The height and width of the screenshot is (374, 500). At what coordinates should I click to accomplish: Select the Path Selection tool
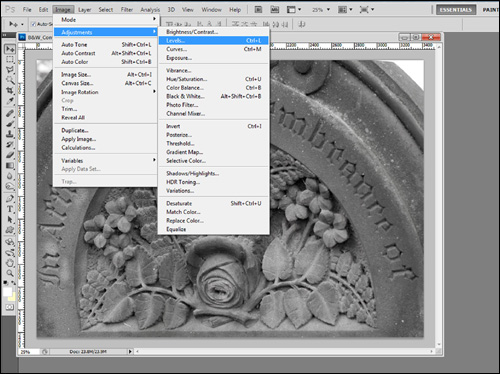pyautogui.click(x=10, y=220)
